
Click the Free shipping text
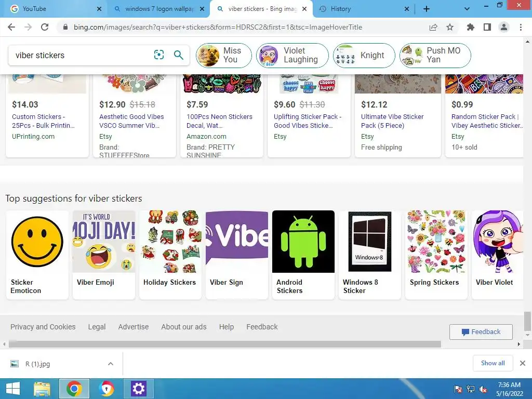click(381, 147)
